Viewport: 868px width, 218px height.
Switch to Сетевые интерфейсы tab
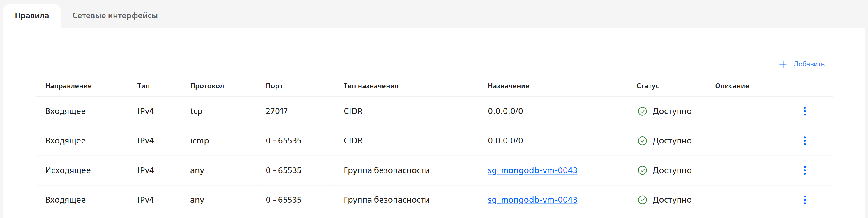point(115,15)
